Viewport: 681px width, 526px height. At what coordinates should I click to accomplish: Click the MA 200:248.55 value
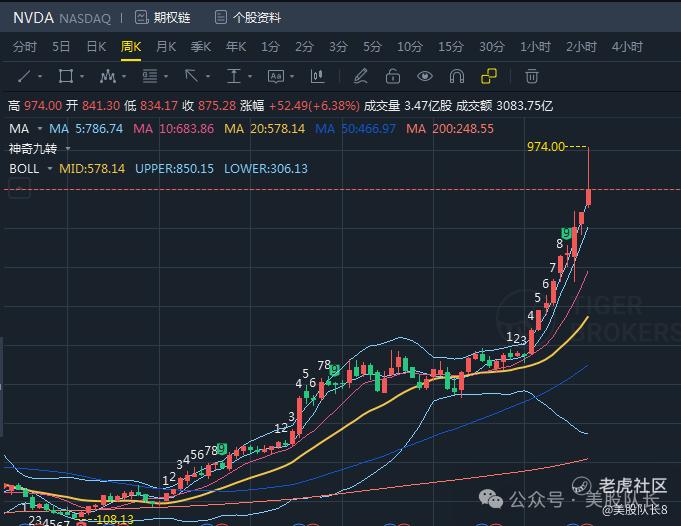pos(450,129)
